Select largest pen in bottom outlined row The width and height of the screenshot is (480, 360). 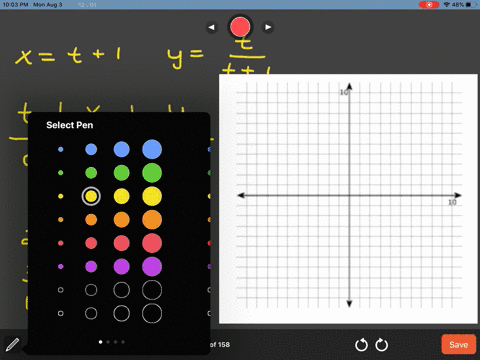click(152, 313)
